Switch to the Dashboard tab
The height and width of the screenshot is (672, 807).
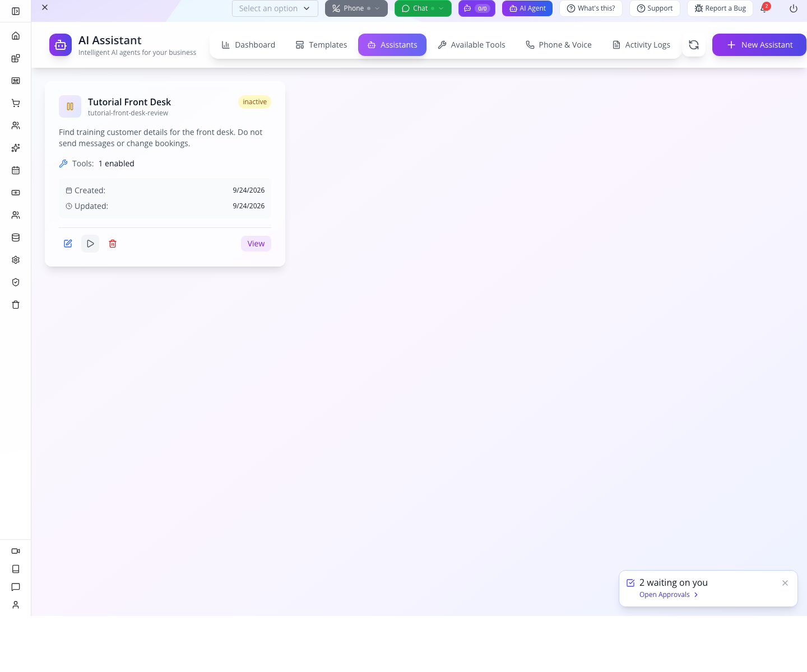pyautogui.click(x=248, y=45)
